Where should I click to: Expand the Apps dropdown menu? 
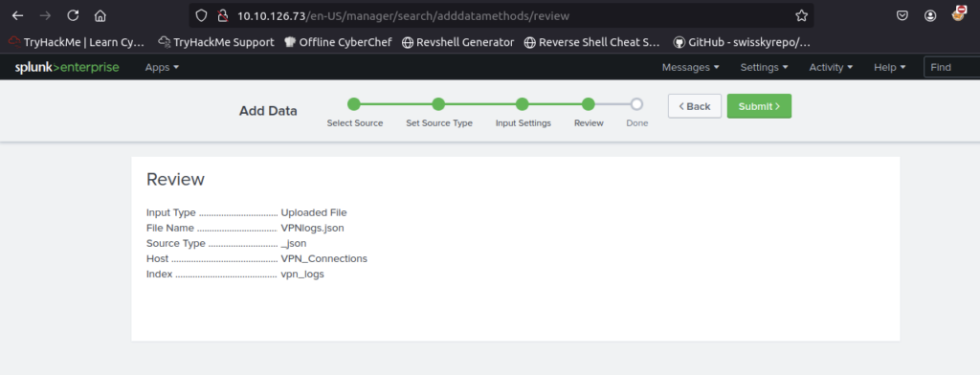[162, 68]
